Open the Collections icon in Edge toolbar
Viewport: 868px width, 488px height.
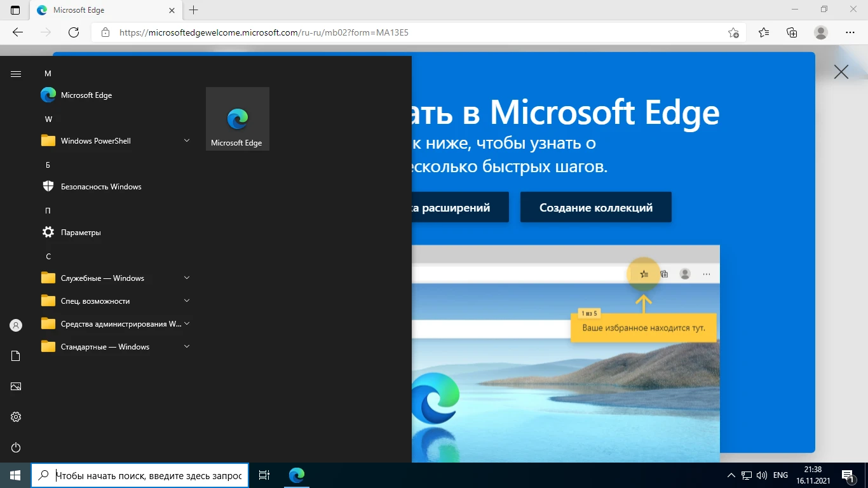792,32
